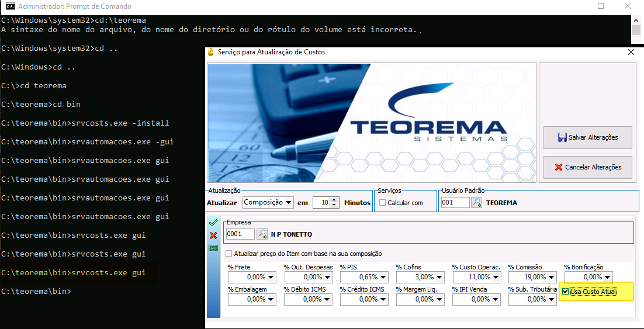Click the Command Prompt icon in the title bar
This screenshot has width=644, height=329.
(9, 6)
